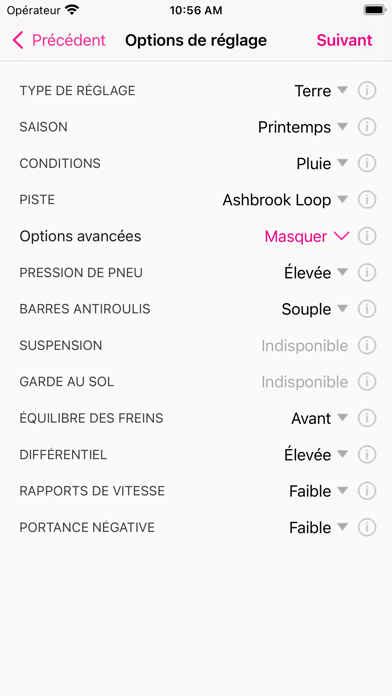Open the Terre tuning type dropdown
This screenshot has width=392, height=696.
coord(321,91)
